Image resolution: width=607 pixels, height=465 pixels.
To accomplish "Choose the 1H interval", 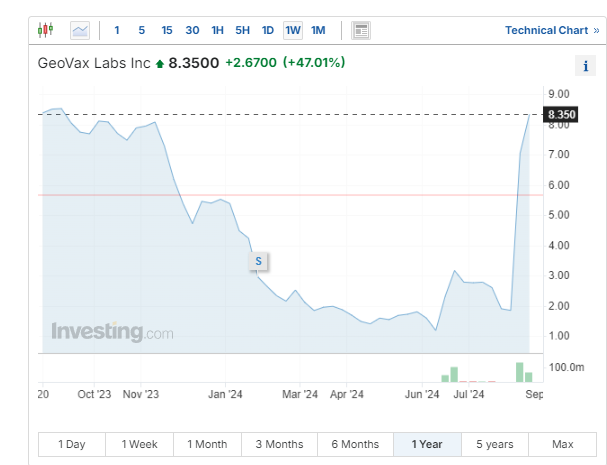I will 218,30.
